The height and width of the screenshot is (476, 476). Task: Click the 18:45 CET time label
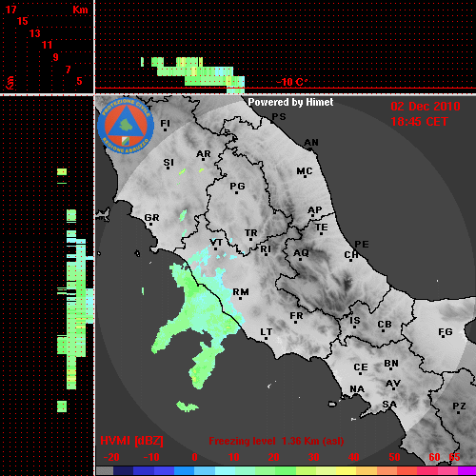419,122
